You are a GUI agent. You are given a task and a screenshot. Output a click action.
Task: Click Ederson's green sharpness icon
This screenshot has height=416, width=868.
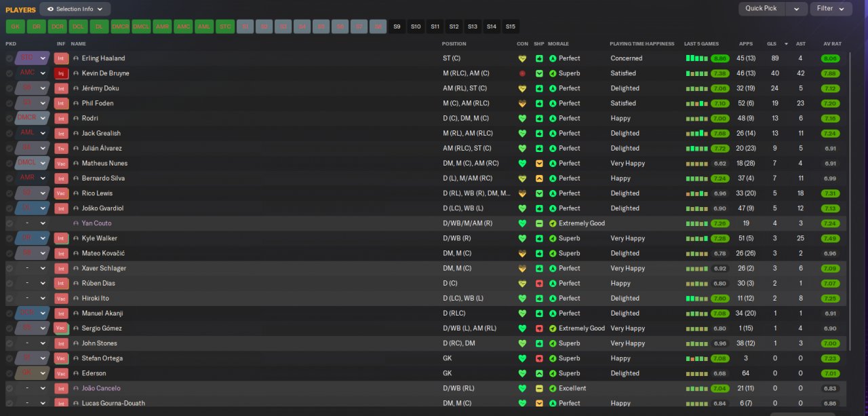pos(539,373)
